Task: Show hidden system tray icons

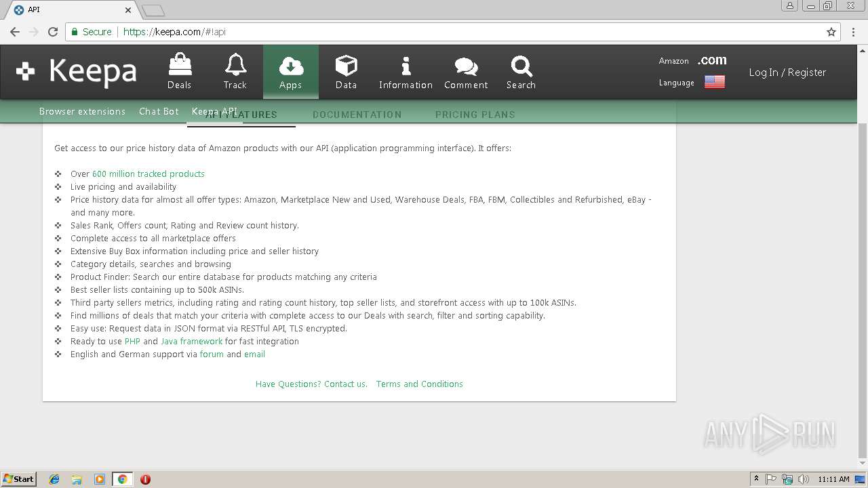Action: coord(756,479)
